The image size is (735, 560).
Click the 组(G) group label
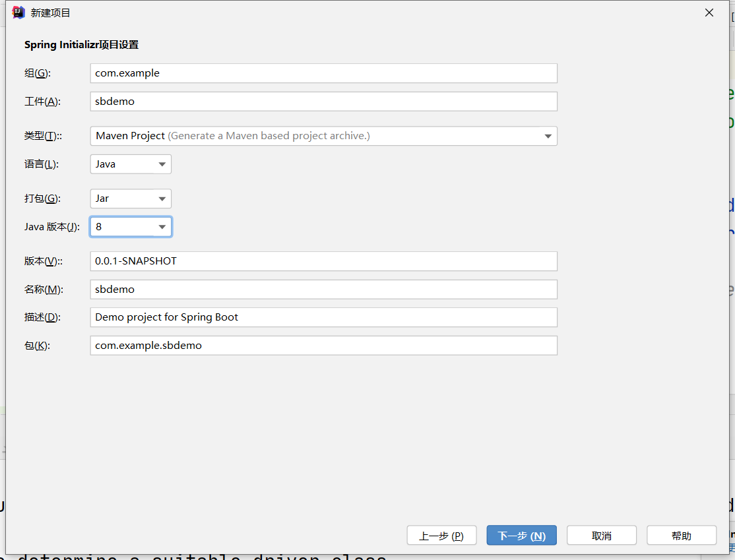point(38,73)
